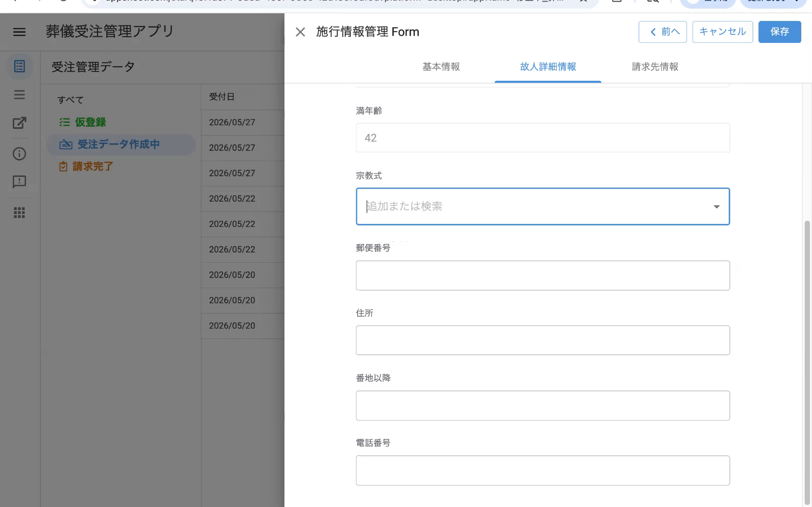812x507 pixels.
Task: Open the three-line list view sidebar icon
Action: 19,95
